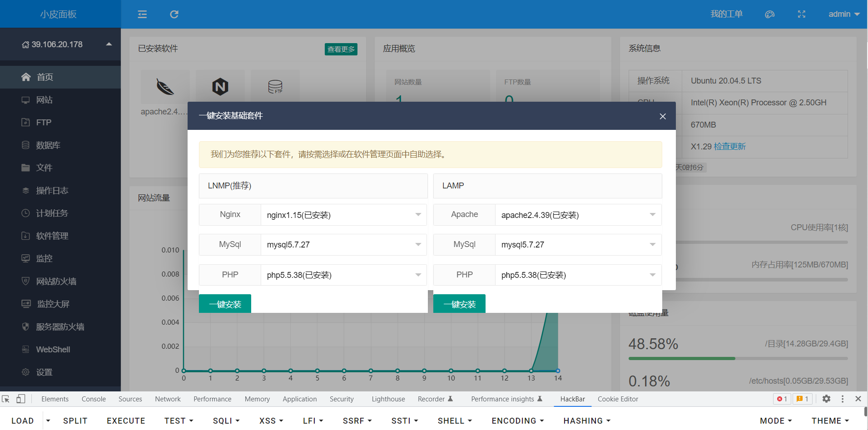868x430 pixels.
Task: Open 首页 home in sidebar
Action: coord(60,77)
